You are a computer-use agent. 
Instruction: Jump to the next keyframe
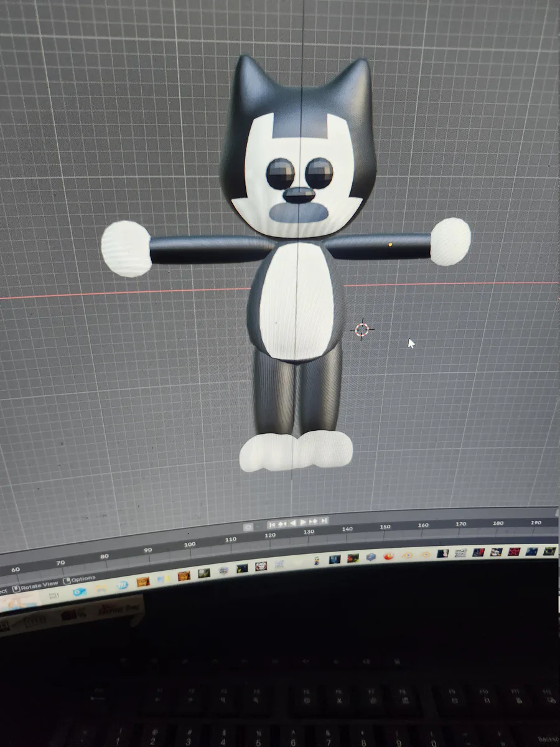[x=314, y=521]
